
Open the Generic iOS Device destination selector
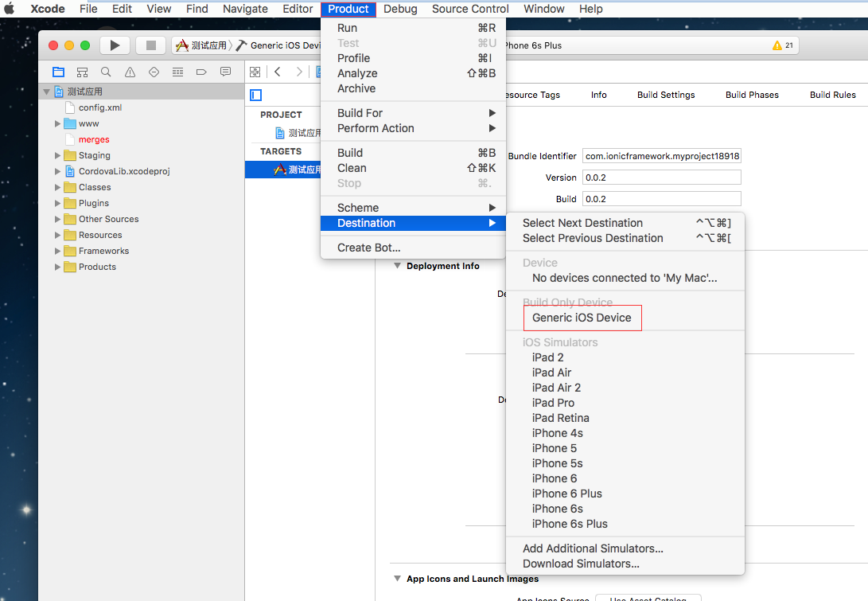click(x=279, y=45)
